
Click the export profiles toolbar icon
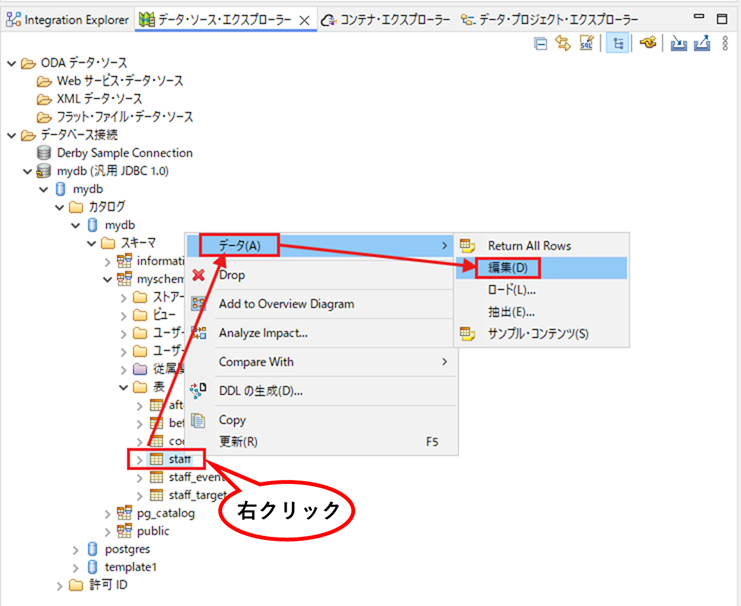(702, 43)
